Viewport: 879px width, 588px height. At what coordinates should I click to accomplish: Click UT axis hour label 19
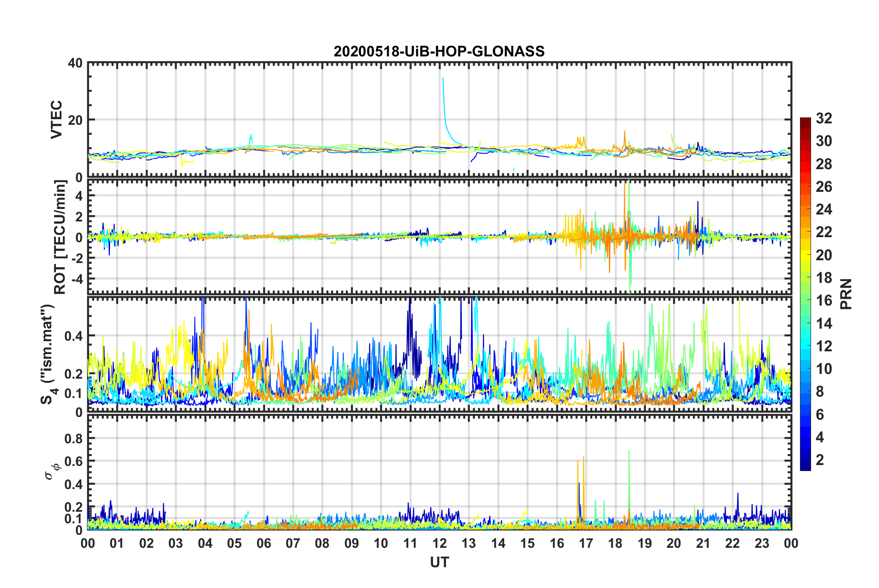(x=645, y=543)
